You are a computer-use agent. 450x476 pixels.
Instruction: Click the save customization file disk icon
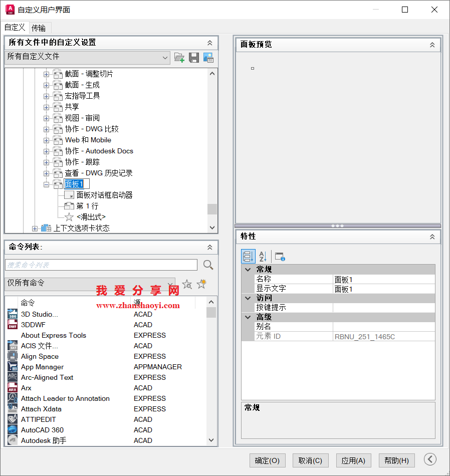194,57
